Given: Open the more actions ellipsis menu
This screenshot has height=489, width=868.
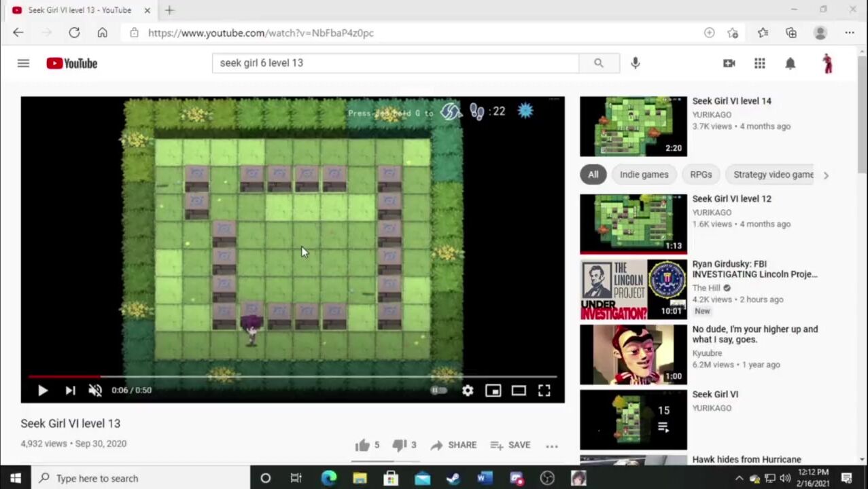Looking at the screenshot, I should pyautogui.click(x=552, y=446).
